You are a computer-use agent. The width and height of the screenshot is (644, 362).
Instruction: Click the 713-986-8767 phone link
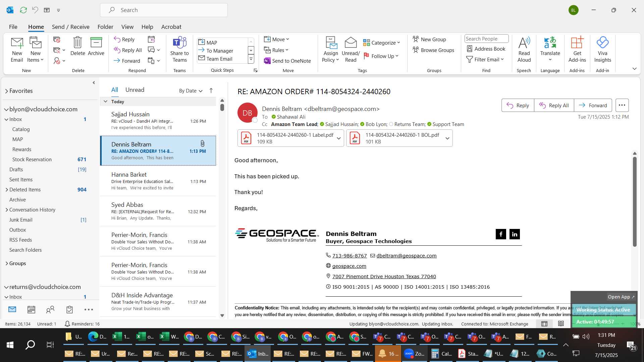350,255
